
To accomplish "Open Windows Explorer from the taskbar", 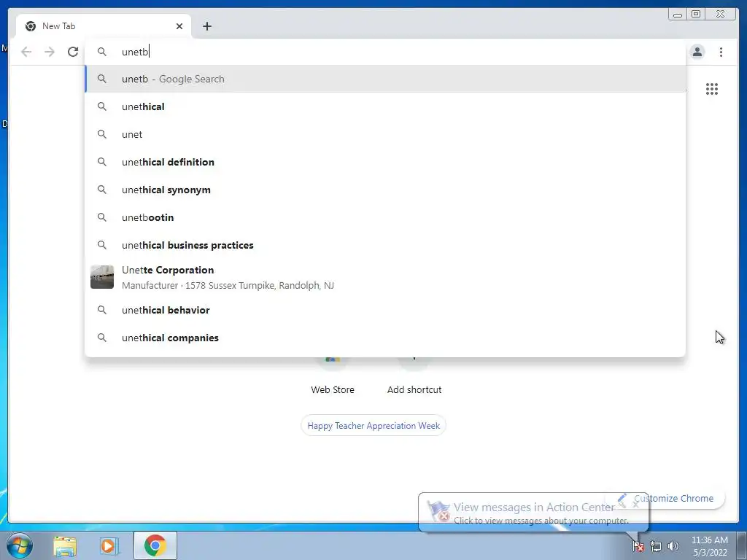I will tap(65, 546).
